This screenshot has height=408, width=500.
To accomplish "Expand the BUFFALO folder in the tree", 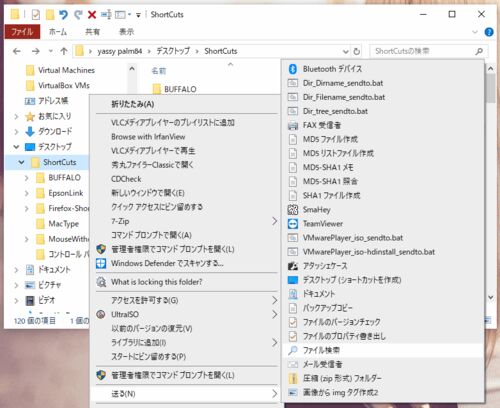I will pos(26,178).
